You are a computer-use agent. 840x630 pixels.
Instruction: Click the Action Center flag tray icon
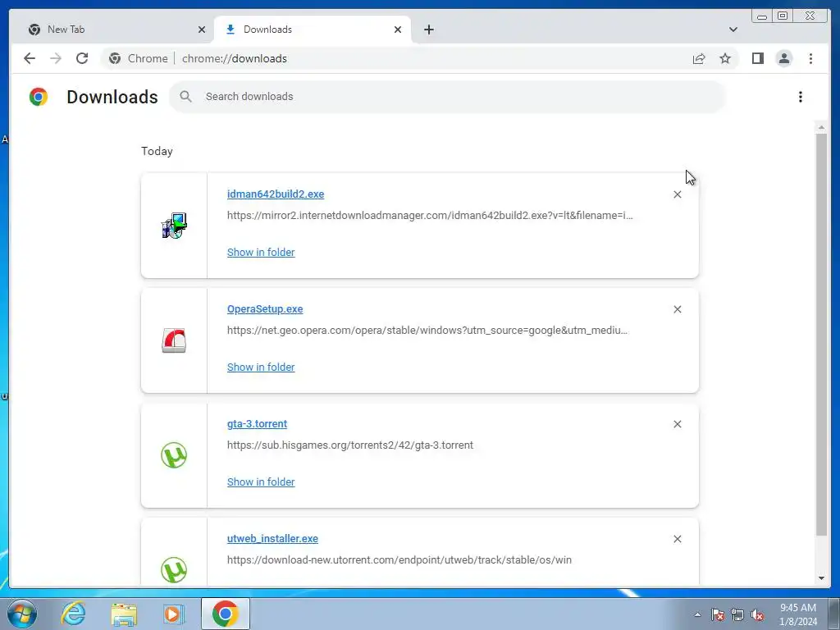[x=718, y=614]
